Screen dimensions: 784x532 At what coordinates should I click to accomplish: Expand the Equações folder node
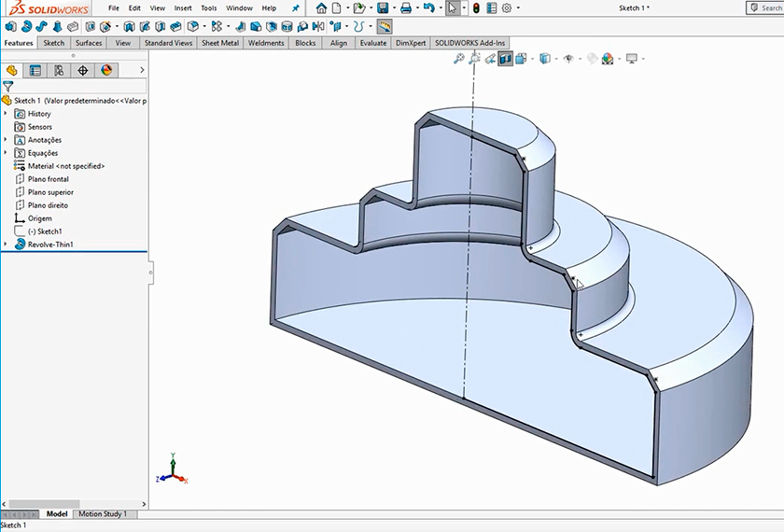pos(6,153)
